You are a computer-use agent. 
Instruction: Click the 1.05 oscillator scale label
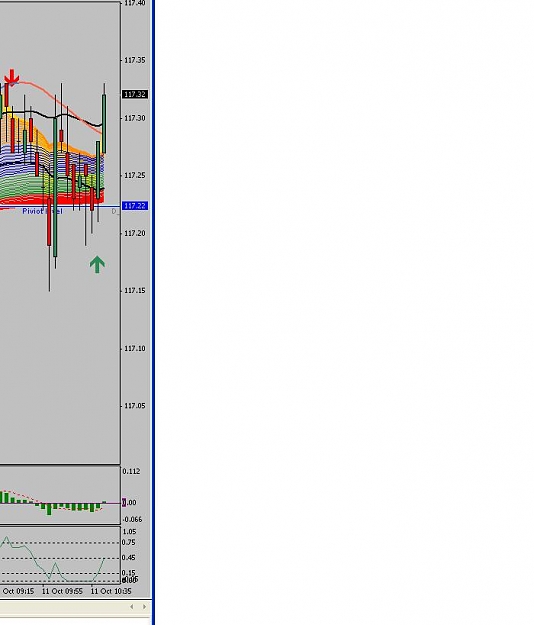(129, 531)
